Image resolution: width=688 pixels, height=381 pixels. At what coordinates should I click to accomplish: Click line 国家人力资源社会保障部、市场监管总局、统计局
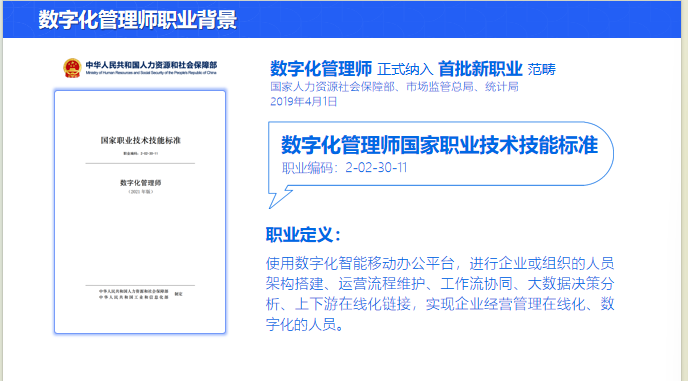(x=394, y=86)
